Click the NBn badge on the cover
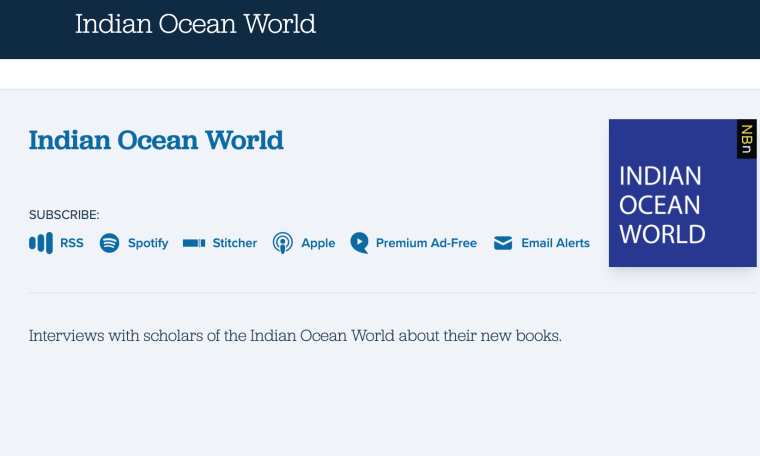760x456 pixels. tap(746, 139)
